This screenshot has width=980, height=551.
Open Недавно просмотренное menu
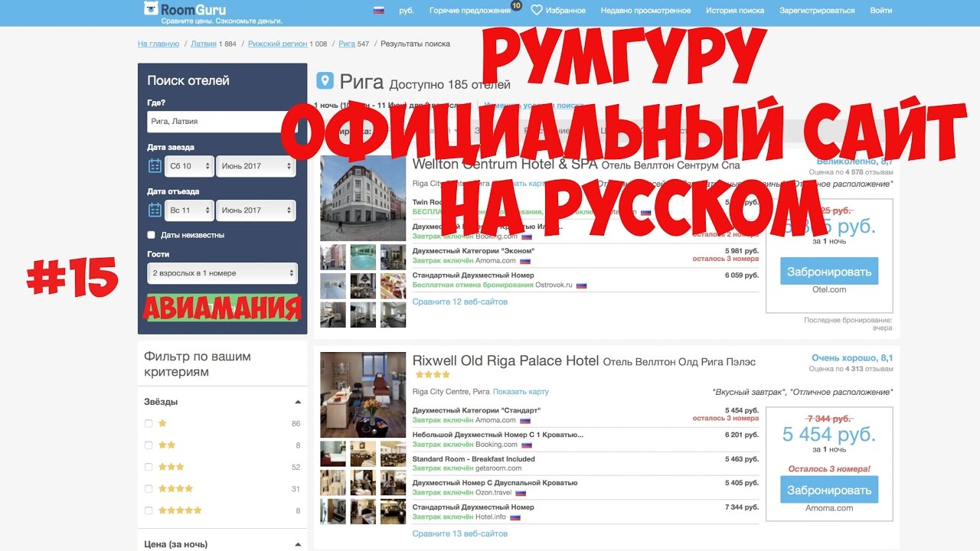pos(645,11)
